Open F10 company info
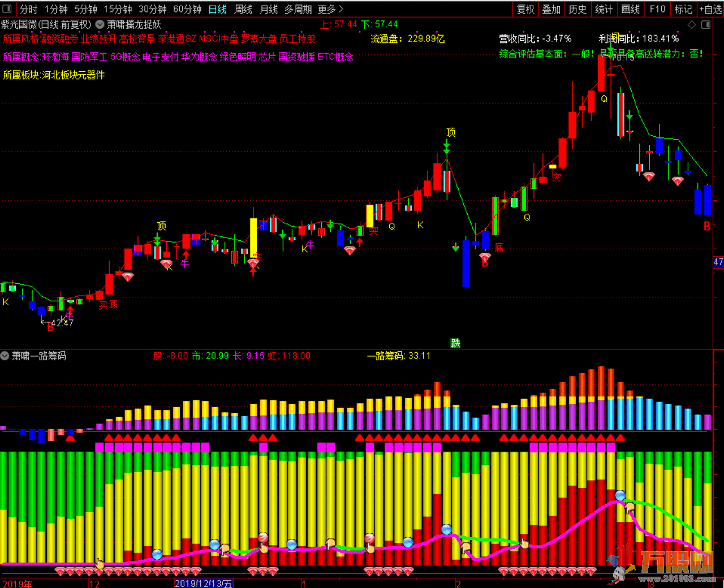The height and width of the screenshot is (588, 724). coord(657,9)
